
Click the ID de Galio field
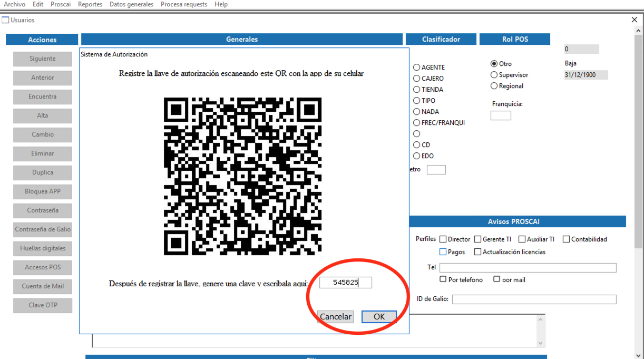(534, 299)
